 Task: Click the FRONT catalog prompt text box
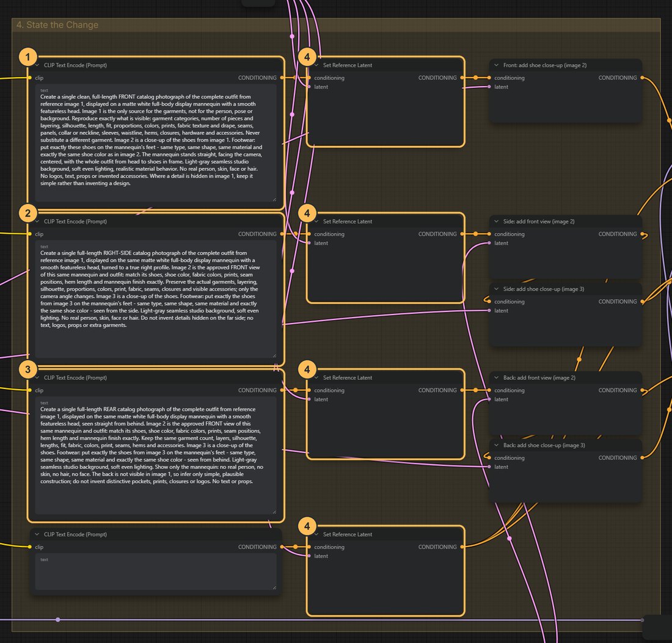156,143
